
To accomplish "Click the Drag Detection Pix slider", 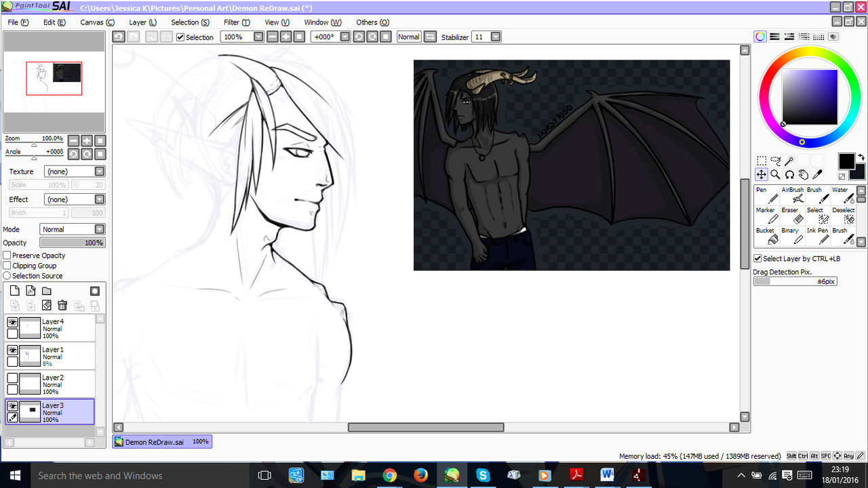I will pyautogui.click(x=795, y=281).
